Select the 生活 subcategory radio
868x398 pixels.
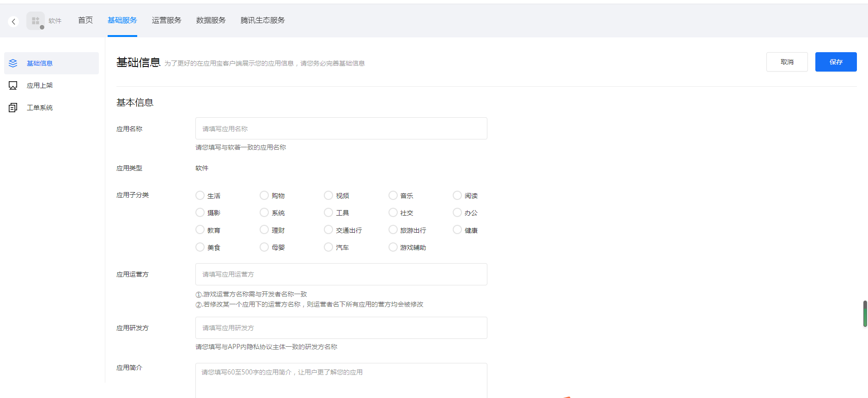(x=200, y=195)
